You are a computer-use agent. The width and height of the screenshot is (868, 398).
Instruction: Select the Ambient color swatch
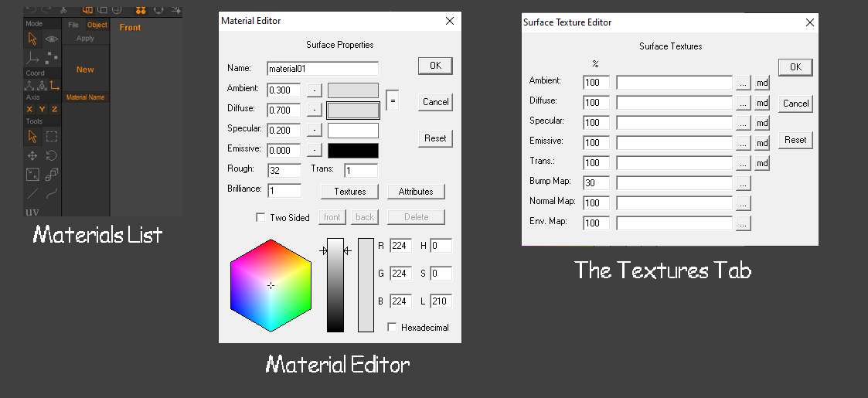click(x=353, y=90)
